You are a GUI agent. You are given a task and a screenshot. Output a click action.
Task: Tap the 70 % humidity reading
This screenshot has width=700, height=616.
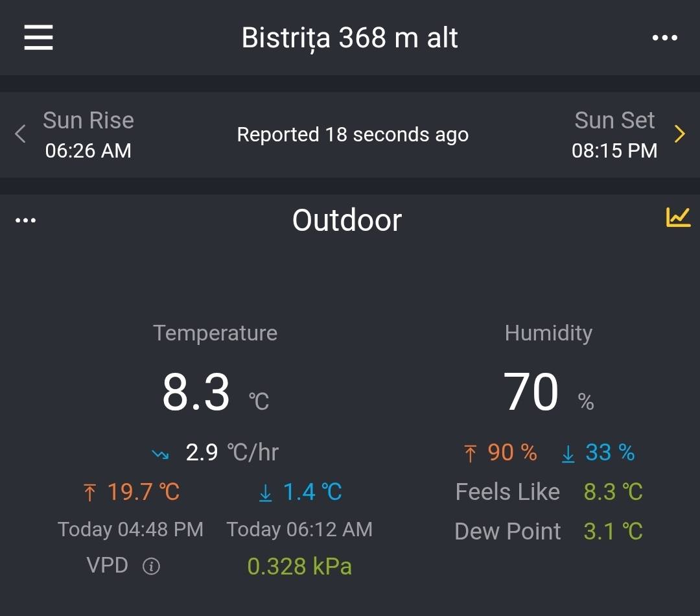(x=531, y=392)
